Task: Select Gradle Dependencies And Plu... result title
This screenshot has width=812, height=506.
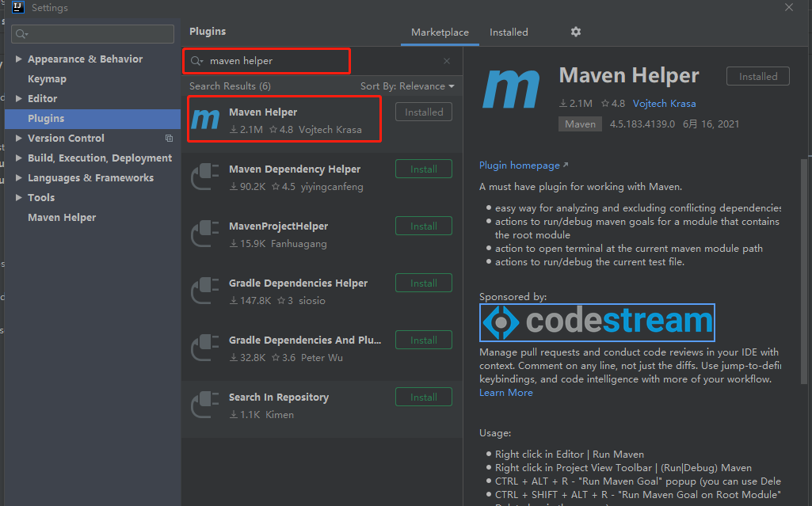Action: pyautogui.click(x=305, y=340)
